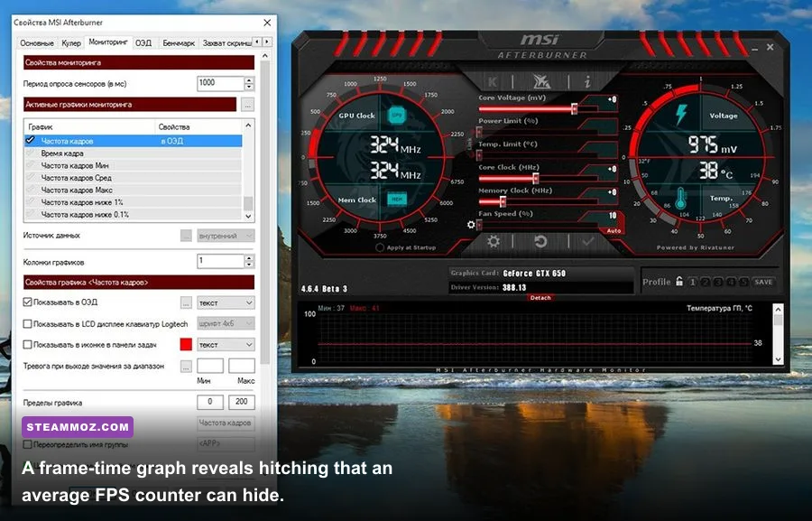The height and width of the screenshot is (521, 812).
Task: Check Переопределить имя группы checkbox
Action: (x=27, y=444)
